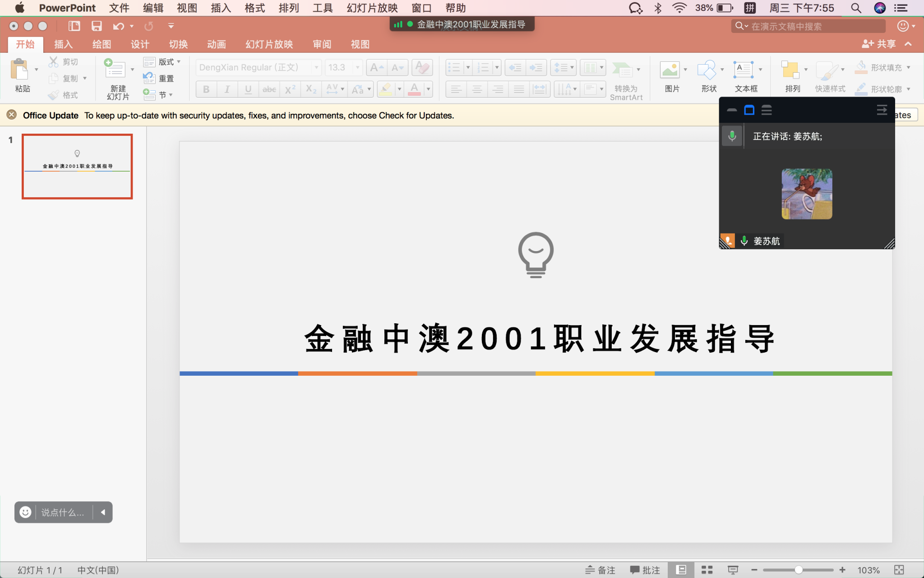Insert a Picture from the ribbon
This screenshot has width=924, height=578.
670,70
